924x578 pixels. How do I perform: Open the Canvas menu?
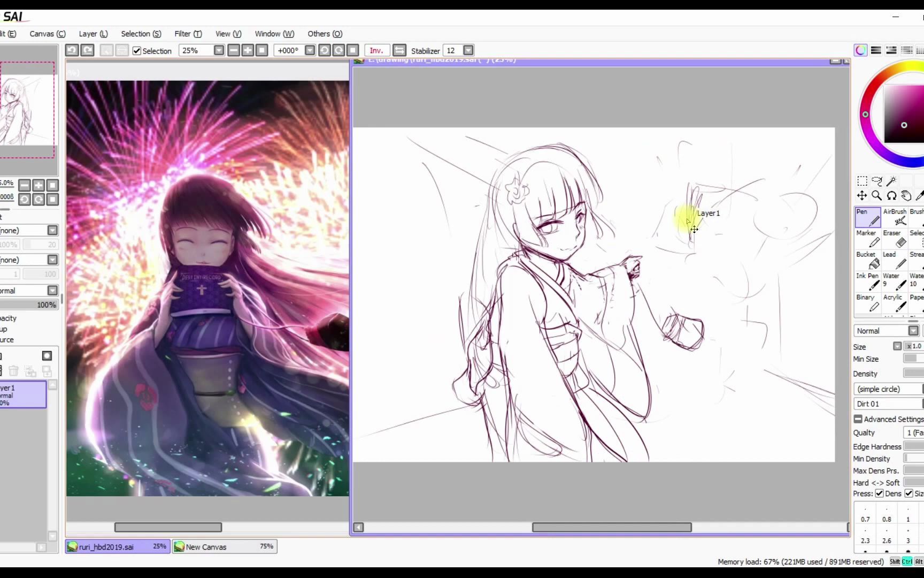click(x=48, y=34)
